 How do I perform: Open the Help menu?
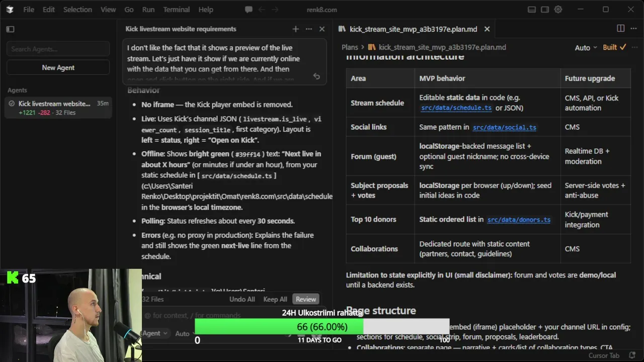click(206, 10)
